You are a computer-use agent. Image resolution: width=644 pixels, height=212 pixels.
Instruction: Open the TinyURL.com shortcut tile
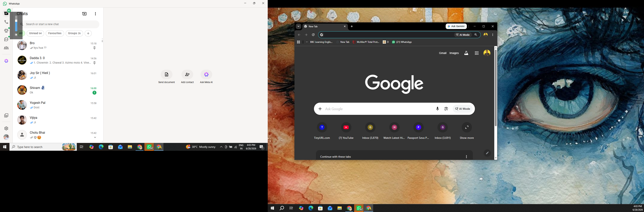(322, 131)
